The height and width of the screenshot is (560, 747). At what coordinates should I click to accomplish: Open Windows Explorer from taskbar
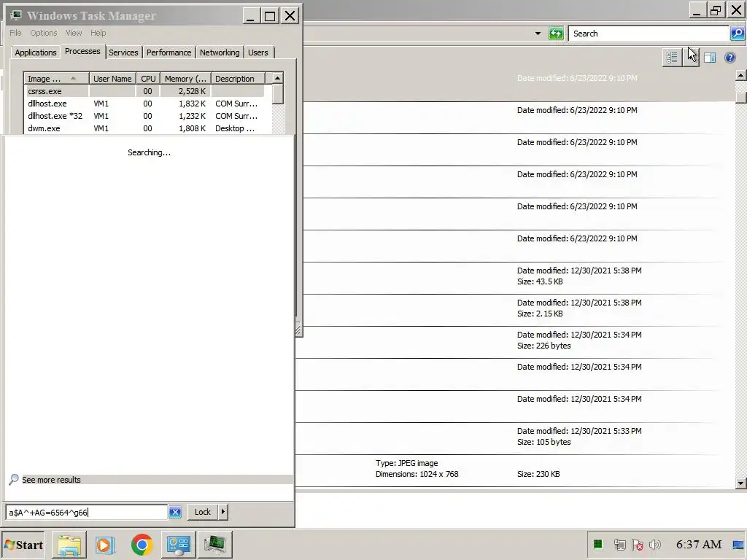69,545
